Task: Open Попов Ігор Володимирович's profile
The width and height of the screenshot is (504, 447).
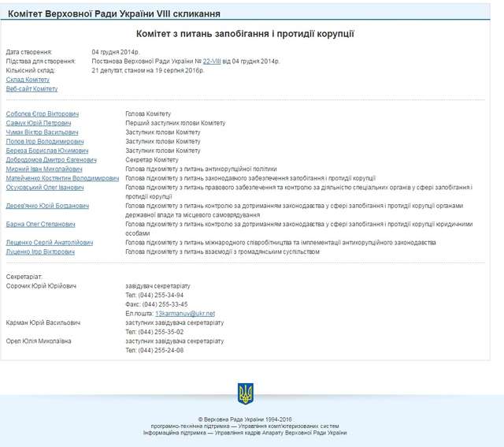Action: pos(45,142)
